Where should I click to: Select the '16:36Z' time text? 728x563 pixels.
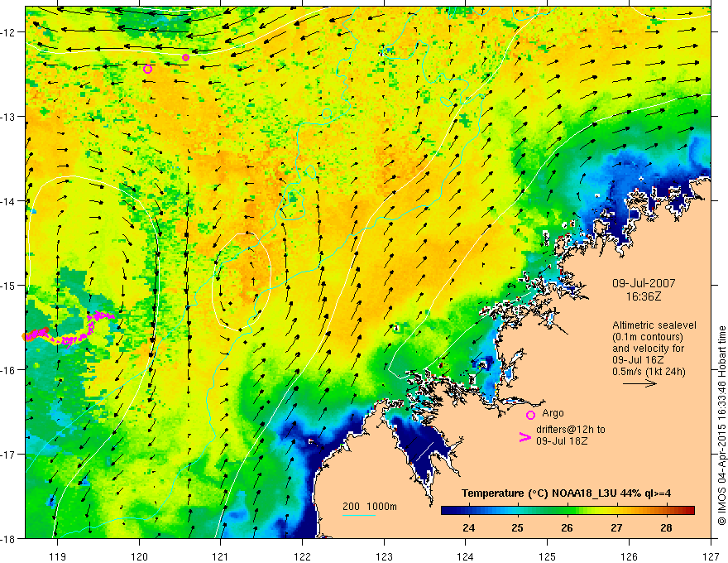coord(644,296)
